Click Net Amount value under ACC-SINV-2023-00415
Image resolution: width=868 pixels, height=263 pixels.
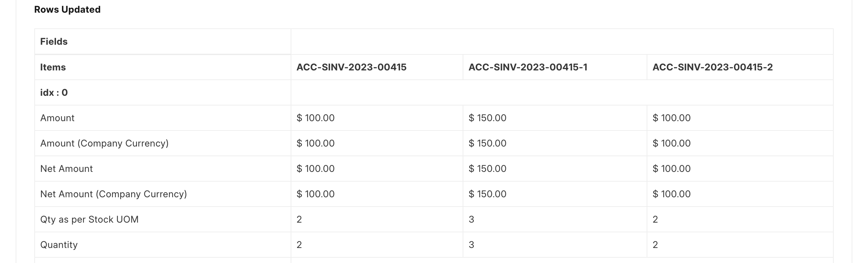coord(315,168)
